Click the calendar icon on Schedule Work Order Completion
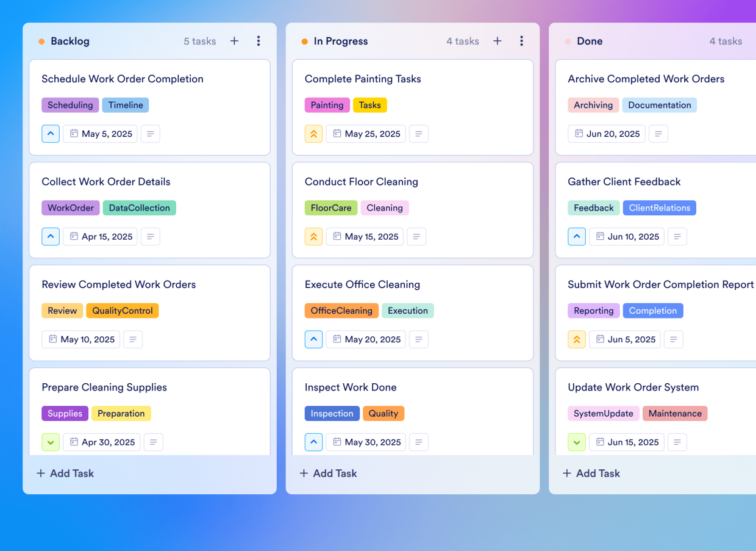 pyautogui.click(x=75, y=134)
